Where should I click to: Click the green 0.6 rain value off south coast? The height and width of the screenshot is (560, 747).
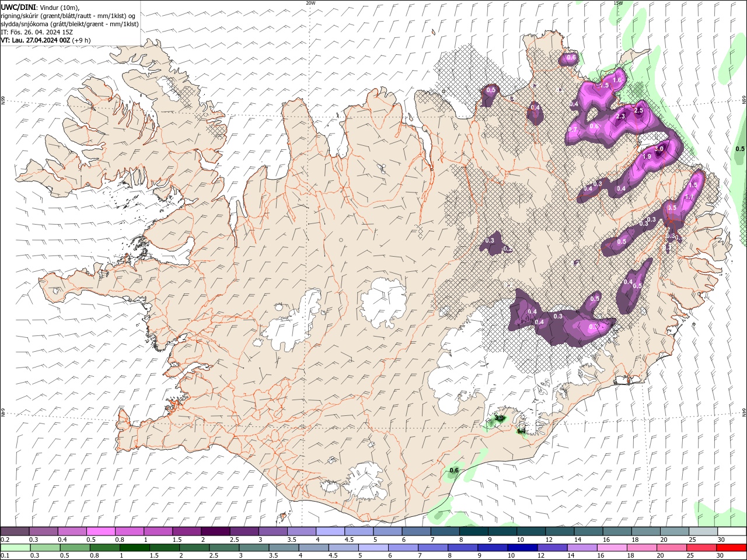pos(454,470)
